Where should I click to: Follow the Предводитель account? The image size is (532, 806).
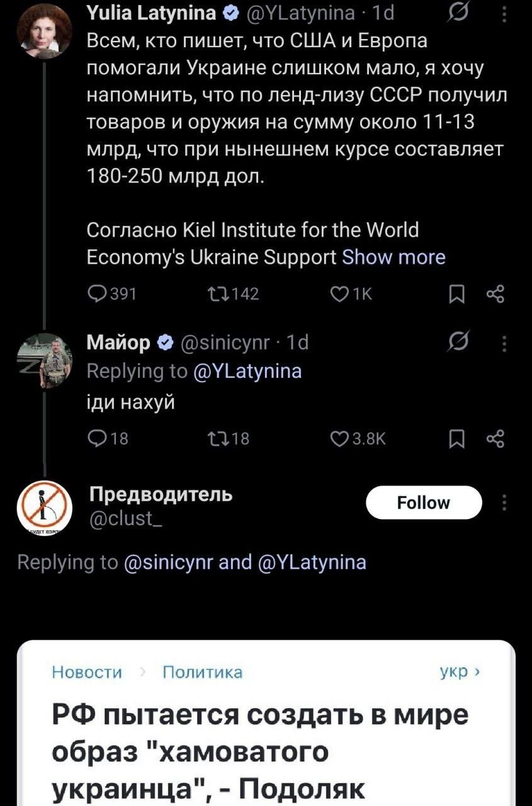click(x=424, y=502)
